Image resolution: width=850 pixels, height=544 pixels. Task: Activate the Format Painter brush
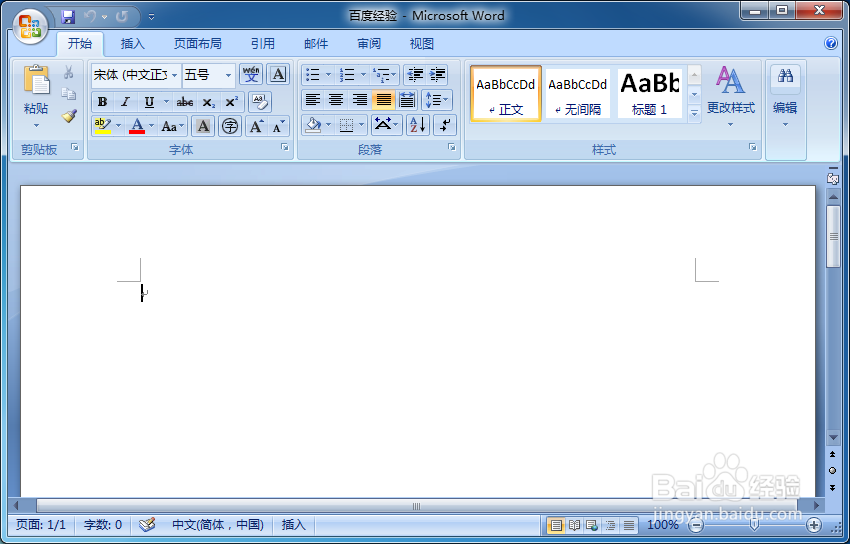[68, 115]
